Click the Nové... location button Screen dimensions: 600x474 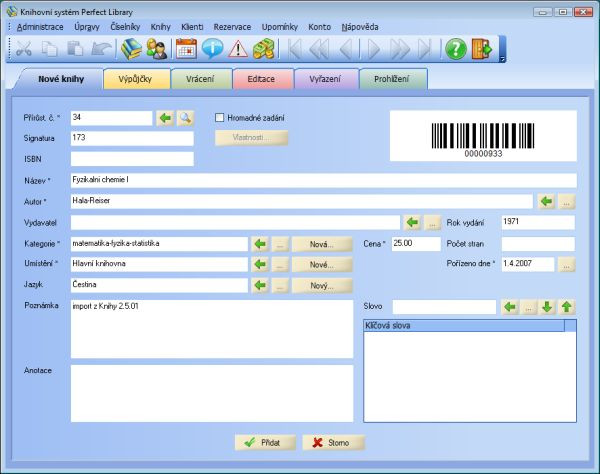click(322, 264)
